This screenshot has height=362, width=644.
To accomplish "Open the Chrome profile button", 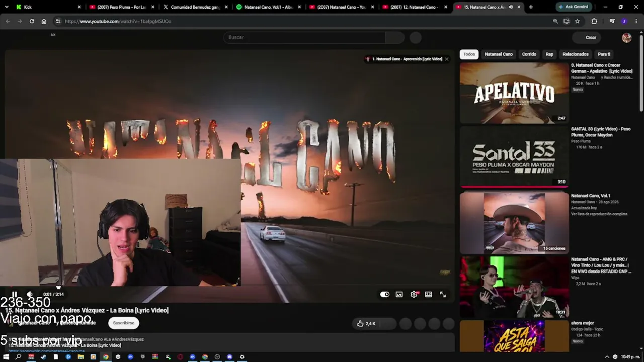I will pos(624,21).
